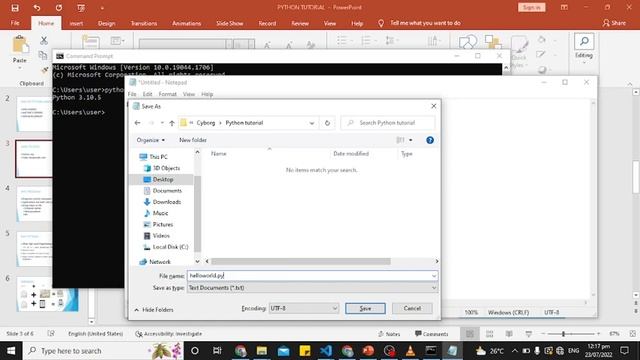
Task: Open File Explorer from taskbar
Action: [262, 351]
